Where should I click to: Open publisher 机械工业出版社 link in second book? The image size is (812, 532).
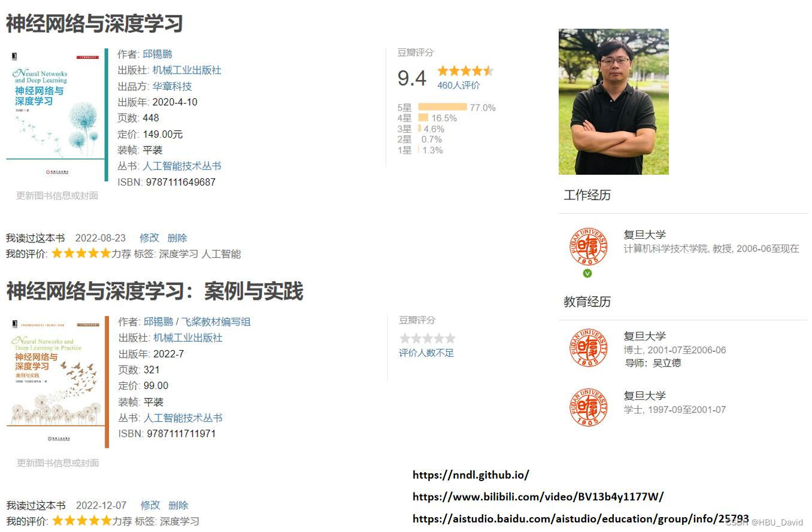[188, 338]
